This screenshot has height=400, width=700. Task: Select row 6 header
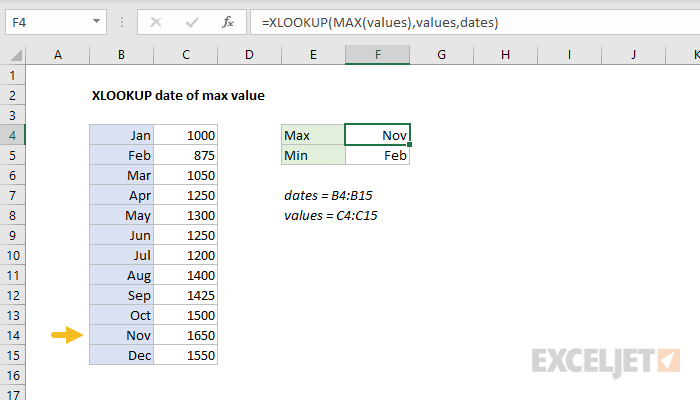(12, 175)
